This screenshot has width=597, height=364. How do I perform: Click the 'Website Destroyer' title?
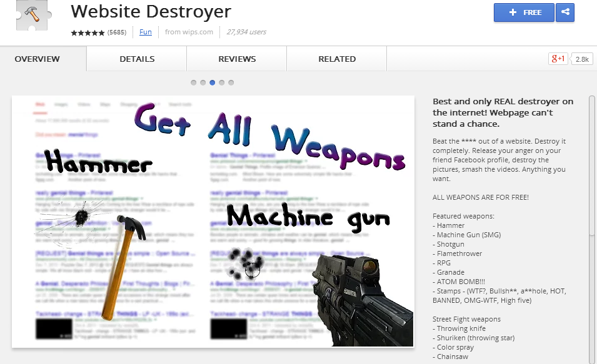(151, 11)
